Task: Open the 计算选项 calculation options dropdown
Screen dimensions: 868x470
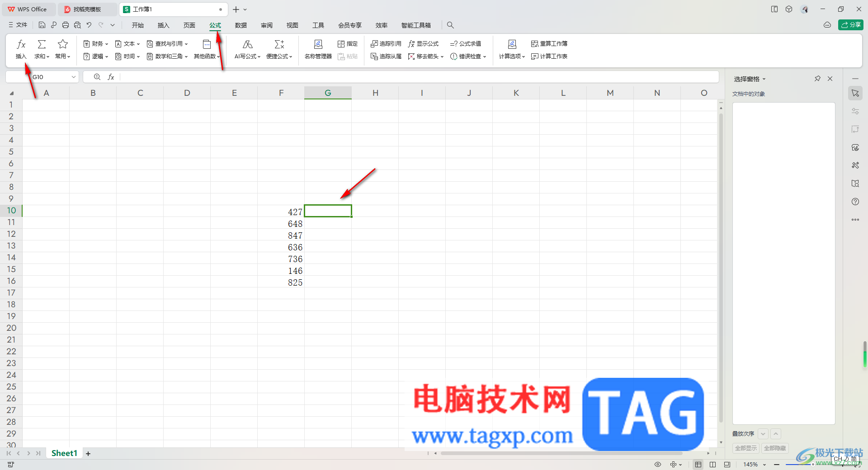Action: [512, 56]
